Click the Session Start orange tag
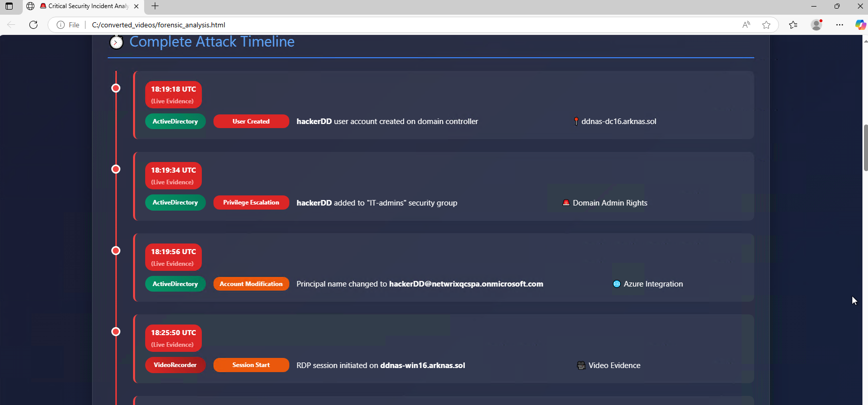This screenshot has height=405, width=868. click(x=251, y=365)
